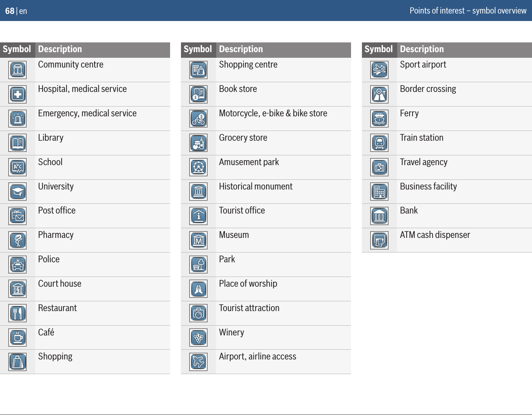Select the Train station icon
This screenshot has width=532, height=415.
tap(380, 143)
